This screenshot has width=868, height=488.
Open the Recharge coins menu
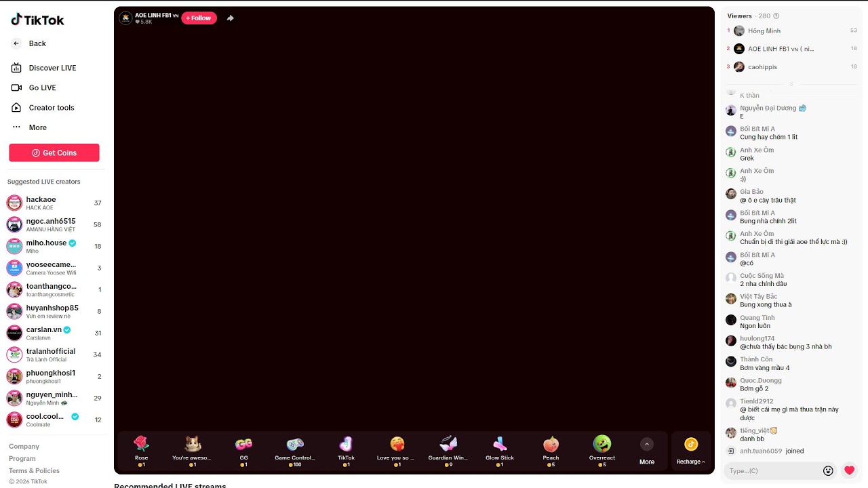(x=691, y=452)
